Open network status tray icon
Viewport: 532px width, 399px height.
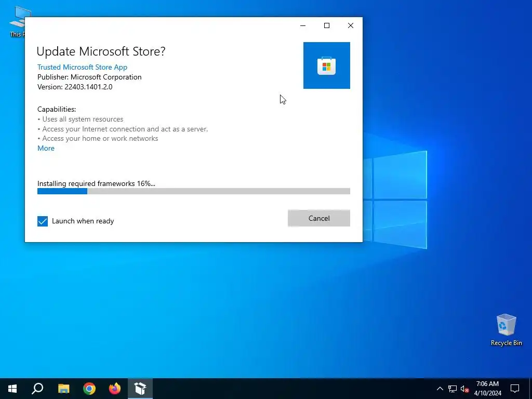(x=453, y=389)
